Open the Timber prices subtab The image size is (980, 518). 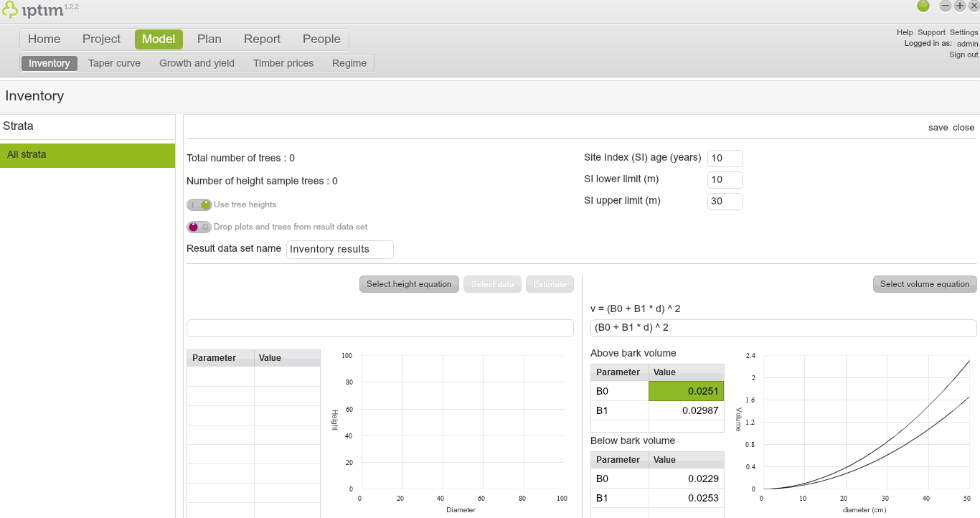pos(283,63)
